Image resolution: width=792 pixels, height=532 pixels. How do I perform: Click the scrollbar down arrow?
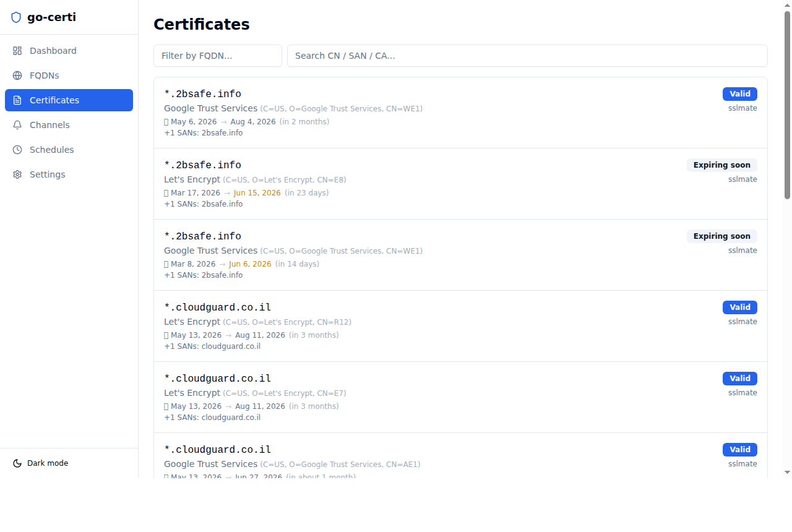[788, 473]
